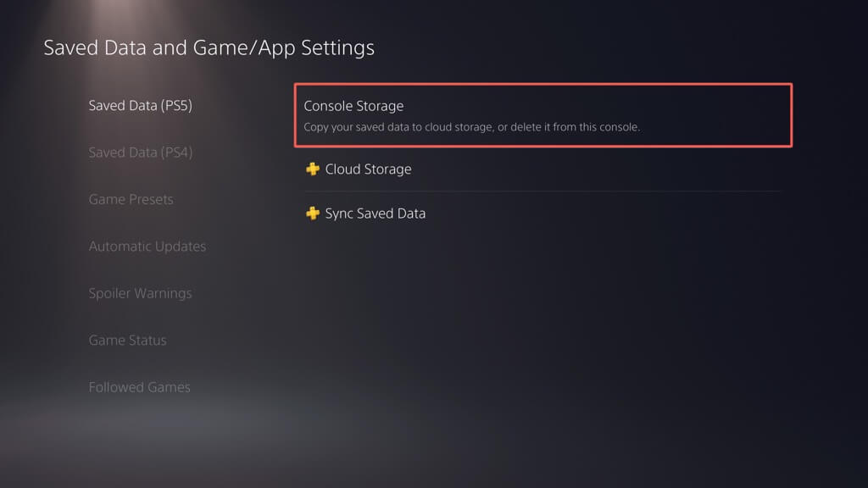The height and width of the screenshot is (488, 868).
Task: Click the Console Storage description text
Action: [471, 128]
